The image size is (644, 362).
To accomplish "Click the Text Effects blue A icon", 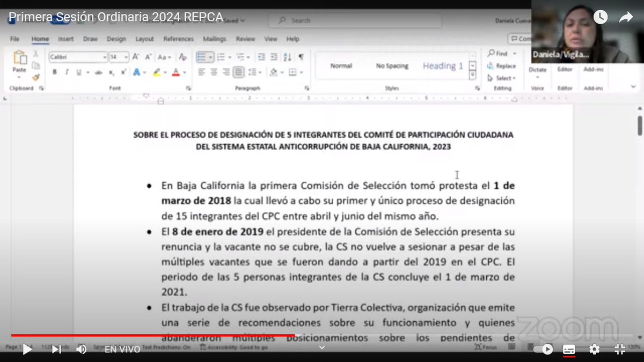I will click(137, 72).
